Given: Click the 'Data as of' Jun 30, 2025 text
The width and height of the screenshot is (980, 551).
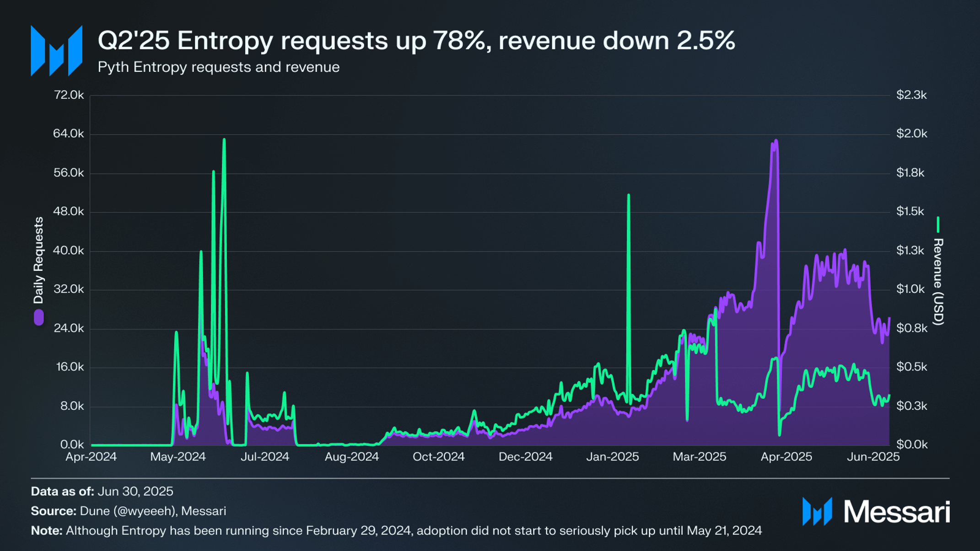Looking at the screenshot, I should coord(102,492).
